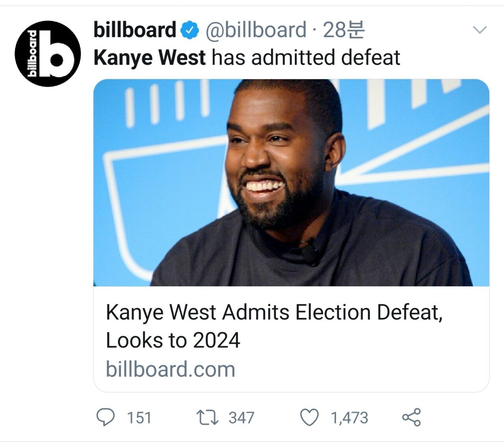The height and width of the screenshot is (445, 504).
Task: Click the @billboard handle
Action: (x=256, y=30)
